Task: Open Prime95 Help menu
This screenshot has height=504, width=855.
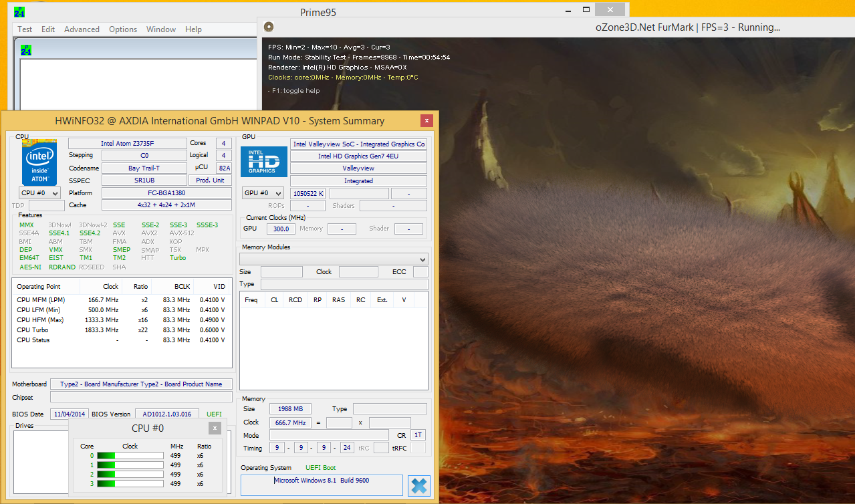Action: (193, 29)
